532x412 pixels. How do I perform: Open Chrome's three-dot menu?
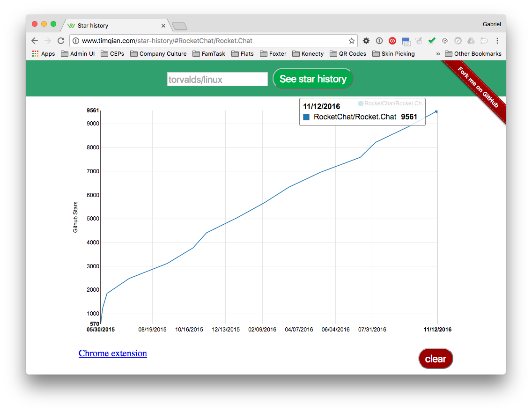click(497, 41)
